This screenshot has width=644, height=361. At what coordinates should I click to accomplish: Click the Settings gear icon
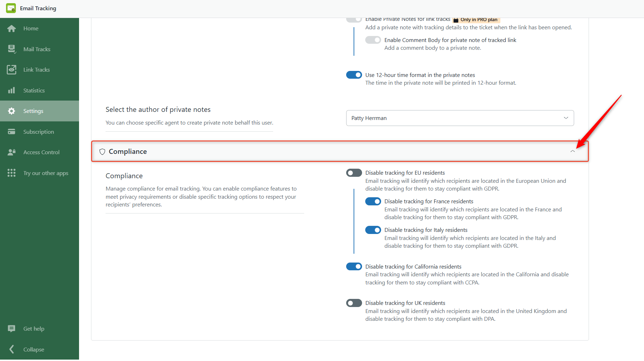(12, 111)
